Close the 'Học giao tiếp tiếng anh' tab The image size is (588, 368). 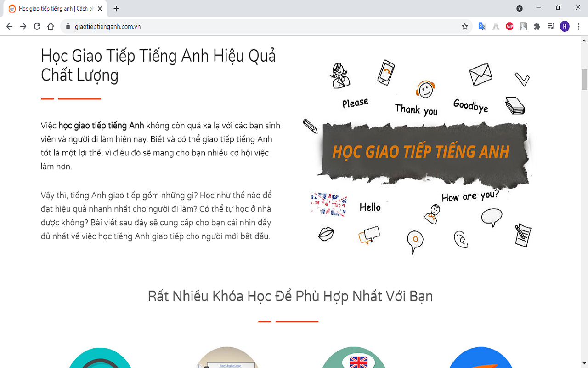coord(100,9)
